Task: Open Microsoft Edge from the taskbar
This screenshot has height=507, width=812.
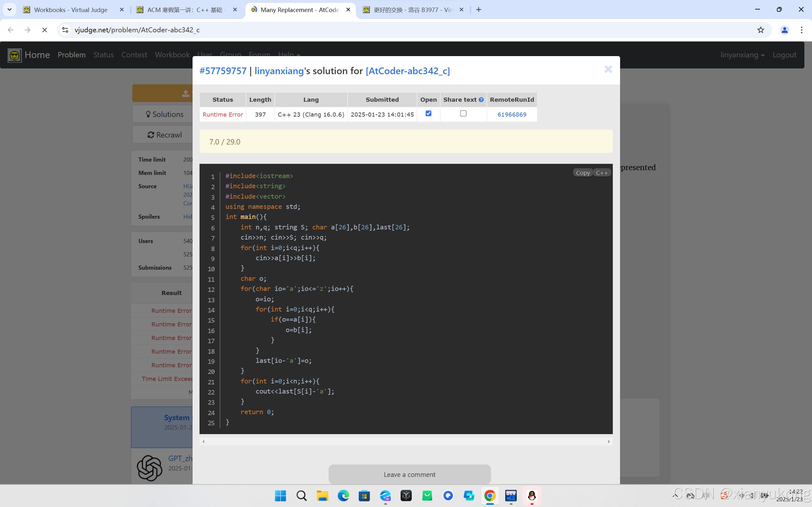Action: coord(343,495)
